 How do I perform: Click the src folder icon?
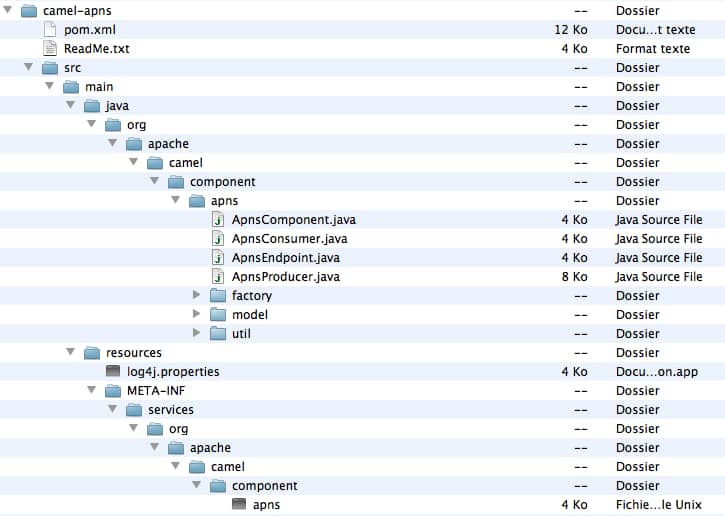(x=50, y=68)
